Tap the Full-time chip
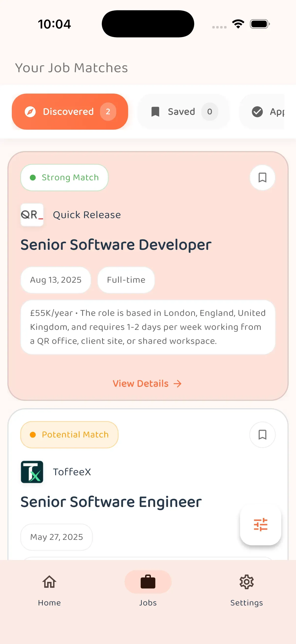This screenshot has height=644, width=296. click(126, 280)
